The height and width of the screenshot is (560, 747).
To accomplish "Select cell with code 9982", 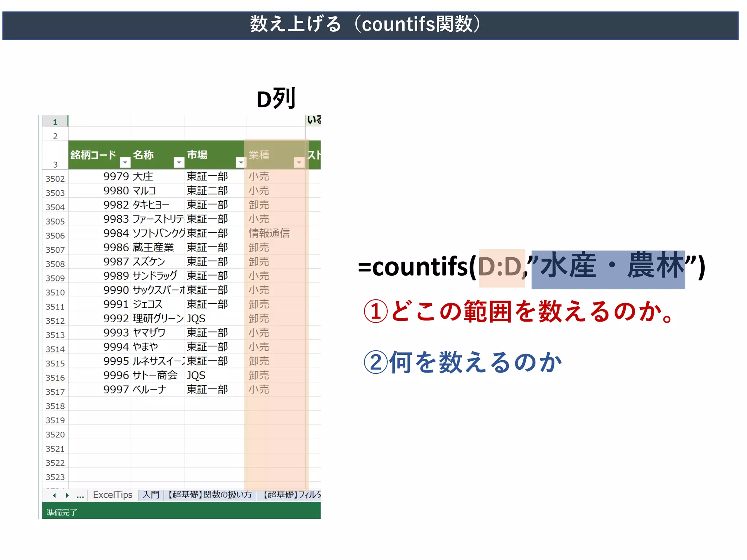I will click(100, 205).
